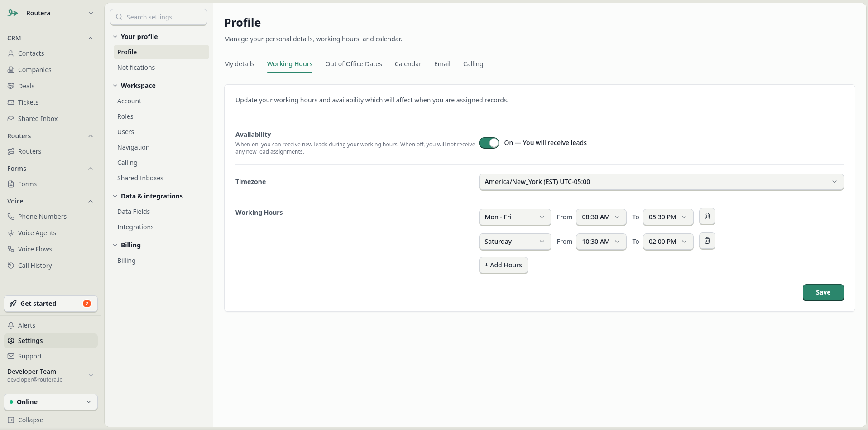Viewport: 868px width, 430px height.
Task: Open Contacts from the CRM sidebar
Action: (50, 53)
